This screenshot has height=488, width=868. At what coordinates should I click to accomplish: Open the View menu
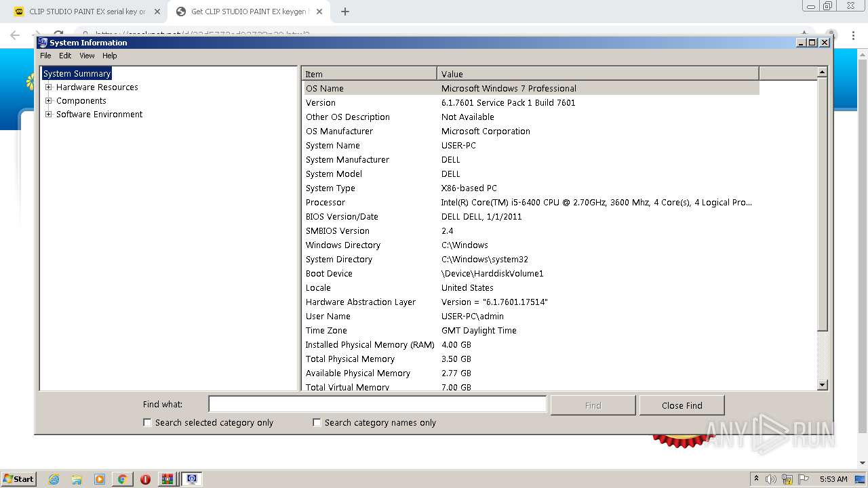(87, 56)
